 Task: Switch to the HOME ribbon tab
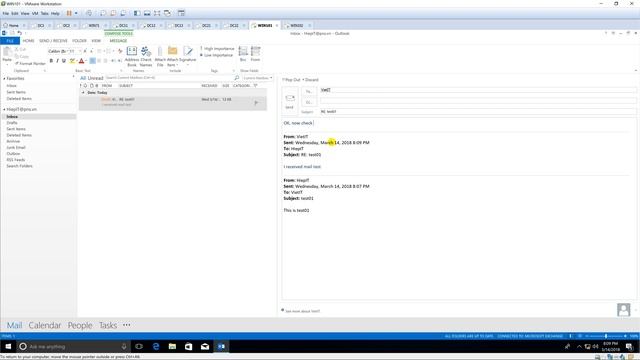29,41
